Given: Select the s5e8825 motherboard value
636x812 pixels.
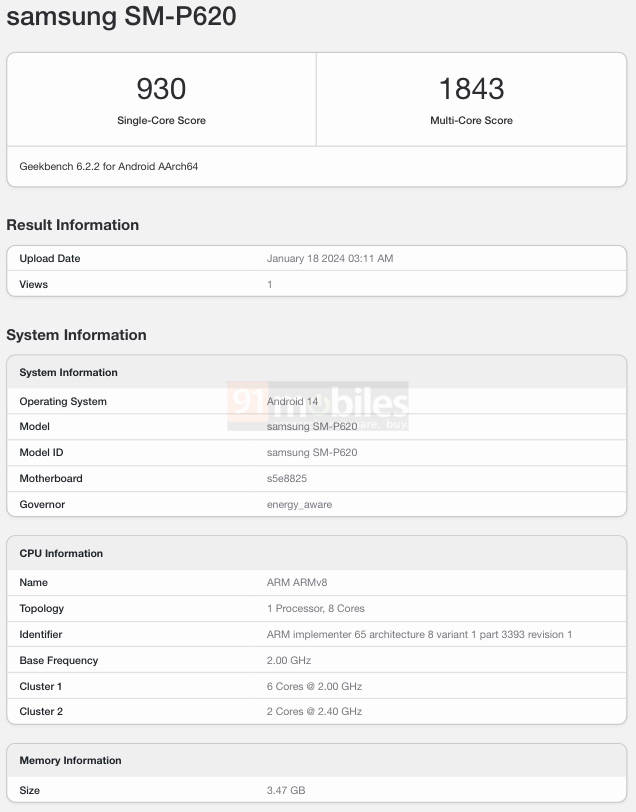Looking at the screenshot, I should click(287, 478).
